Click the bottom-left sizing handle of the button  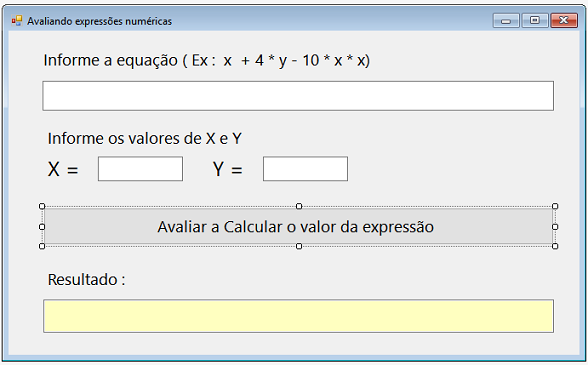[42, 246]
